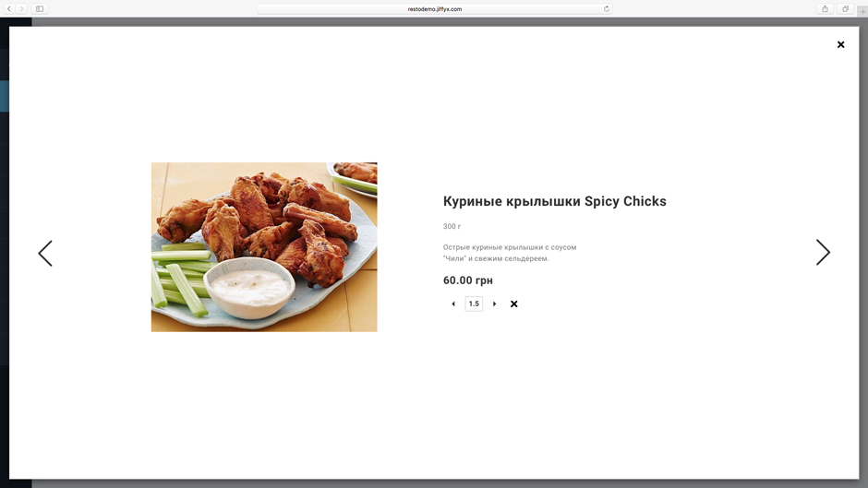This screenshot has height=488, width=868.
Task: Decrease quantity using left triangle
Action: click(453, 304)
